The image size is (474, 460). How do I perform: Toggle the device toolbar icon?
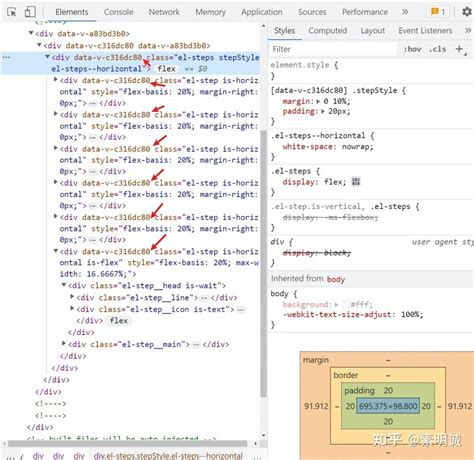30,12
